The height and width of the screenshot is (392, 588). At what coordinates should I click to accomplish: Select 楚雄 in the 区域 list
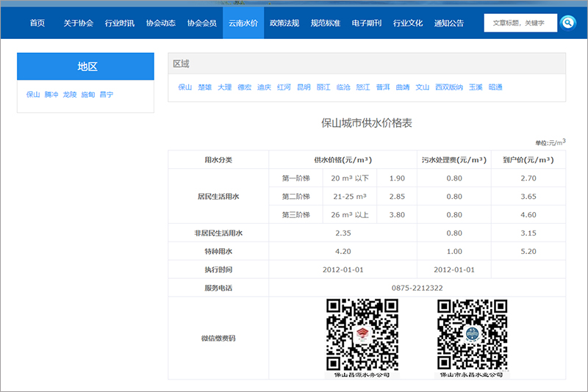click(x=205, y=87)
